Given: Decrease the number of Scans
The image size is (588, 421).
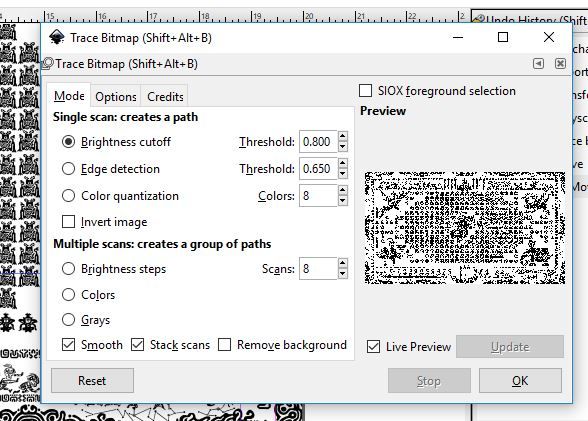Looking at the screenshot, I should click(342, 274).
